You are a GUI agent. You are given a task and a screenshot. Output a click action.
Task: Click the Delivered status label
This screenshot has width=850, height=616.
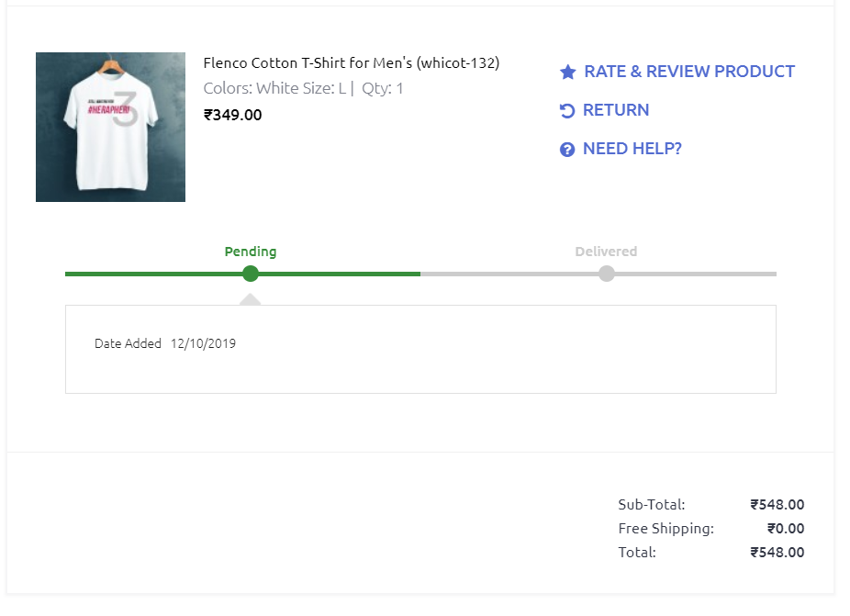coord(606,252)
